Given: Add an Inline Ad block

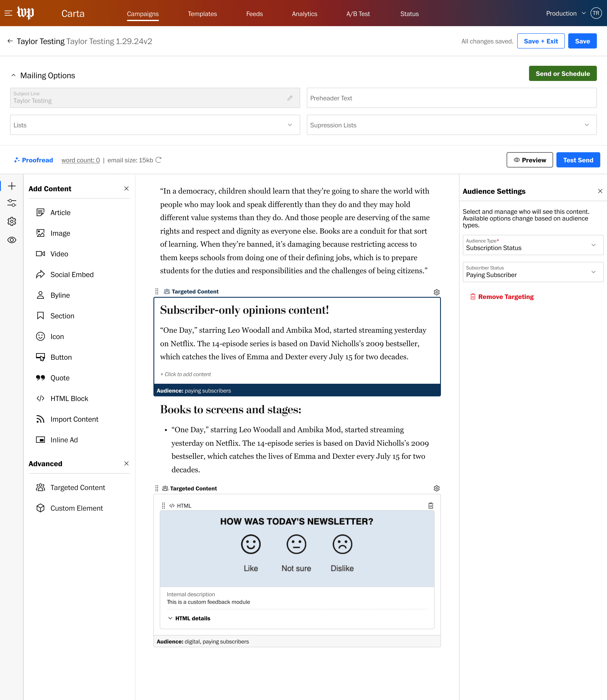Looking at the screenshot, I should click(57, 440).
